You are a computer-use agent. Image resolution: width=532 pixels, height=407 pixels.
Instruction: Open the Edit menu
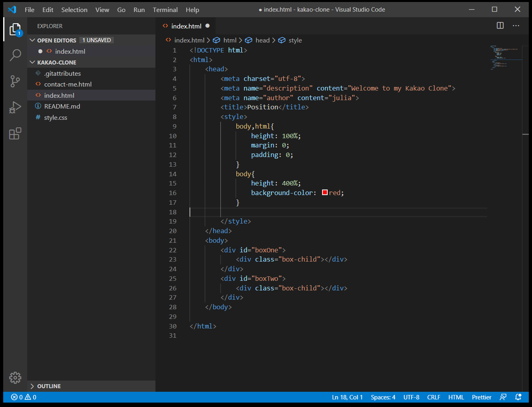[48, 10]
